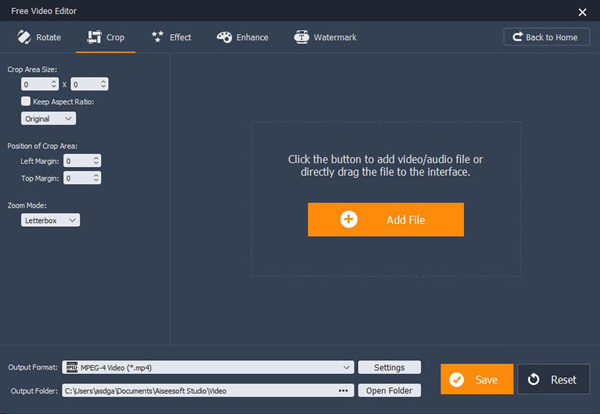Click the Top Margin value field
This screenshot has width=600, height=414.
[76, 178]
